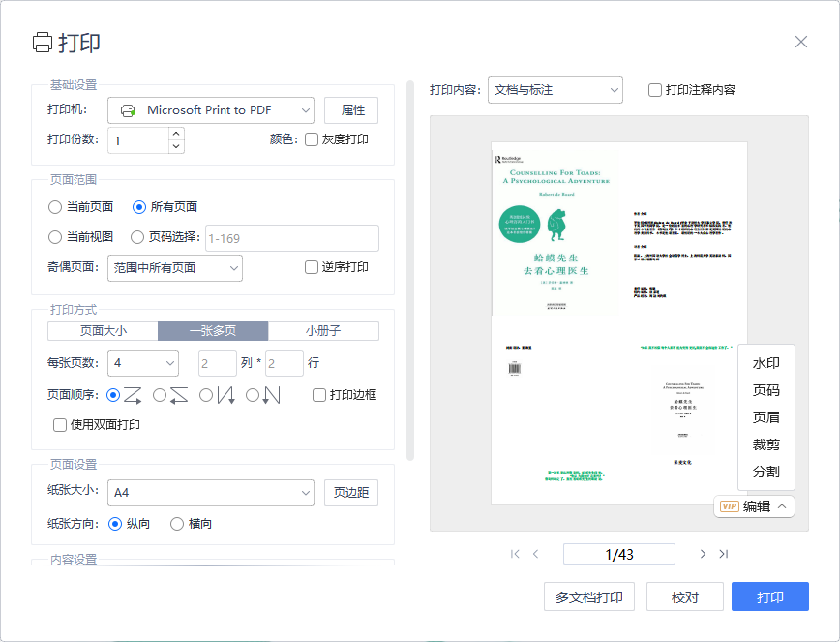This screenshot has width=840, height=642.
Task: Click the print preview page thumbnail
Action: point(619,323)
